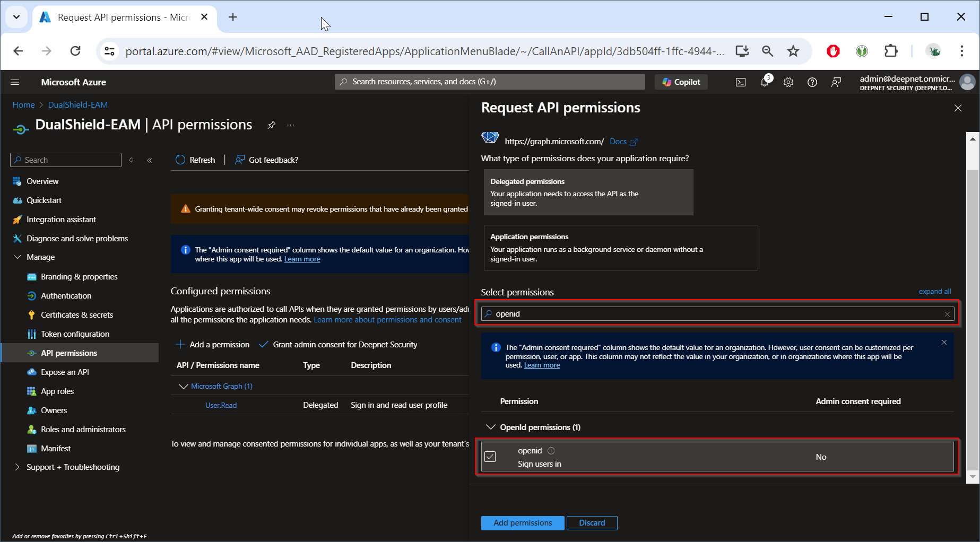The width and height of the screenshot is (980, 542).
Task: Open the notifications bell
Action: point(765,82)
